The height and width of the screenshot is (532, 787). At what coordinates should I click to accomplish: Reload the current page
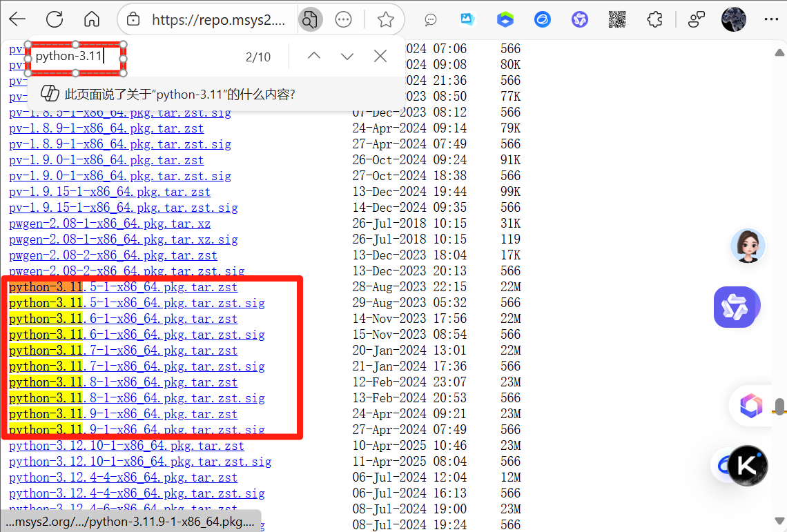pyautogui.click(x=55, y=19)
